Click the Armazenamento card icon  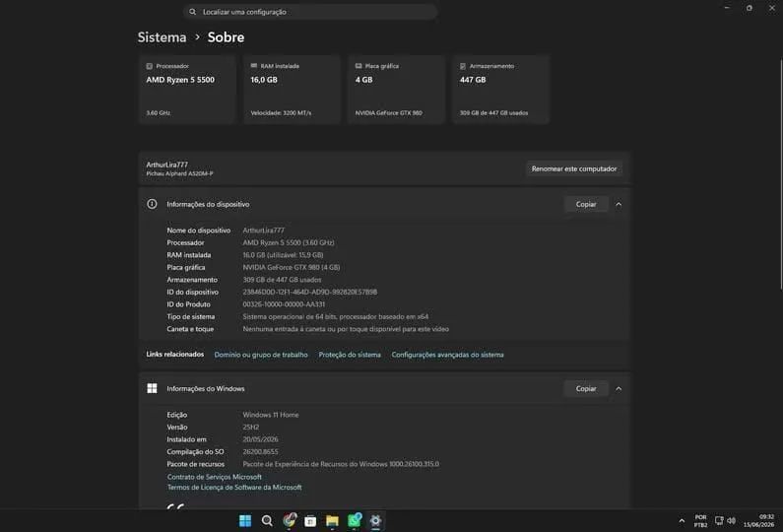[x=463, y=66]
